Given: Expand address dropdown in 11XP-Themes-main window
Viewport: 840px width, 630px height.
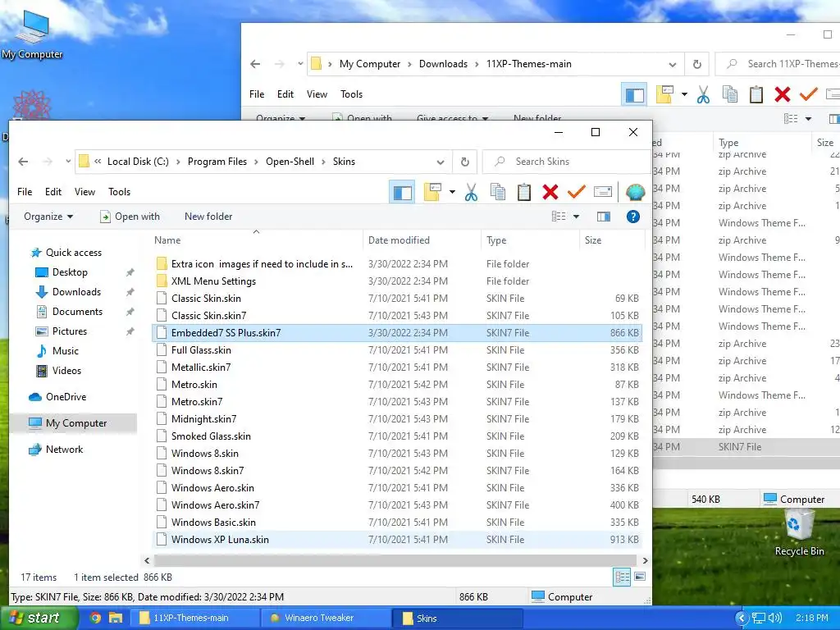Looking at the screenshot, I should [x=673, y=64].
